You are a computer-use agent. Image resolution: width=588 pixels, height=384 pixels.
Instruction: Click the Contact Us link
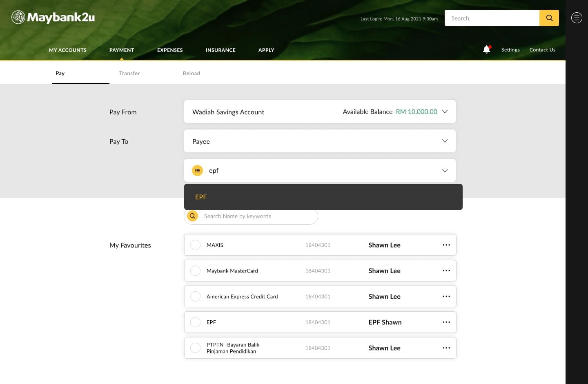(542, 49)
